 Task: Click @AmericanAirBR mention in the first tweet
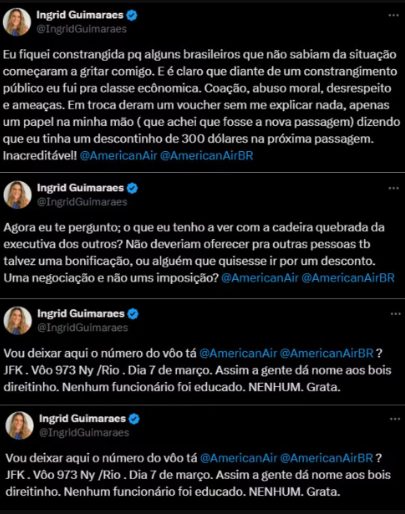pos(206,156)
